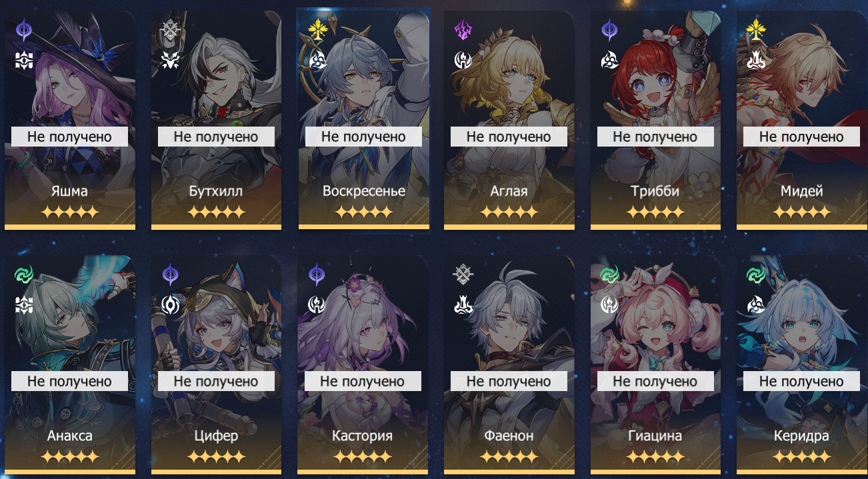Select the Мидей character card portrait
The height and width of the screenshot is (479, 868).
802,120
